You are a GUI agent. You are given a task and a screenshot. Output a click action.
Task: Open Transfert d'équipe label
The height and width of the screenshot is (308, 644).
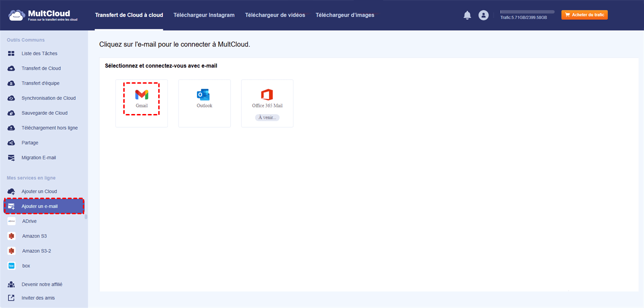pos(40,83)
